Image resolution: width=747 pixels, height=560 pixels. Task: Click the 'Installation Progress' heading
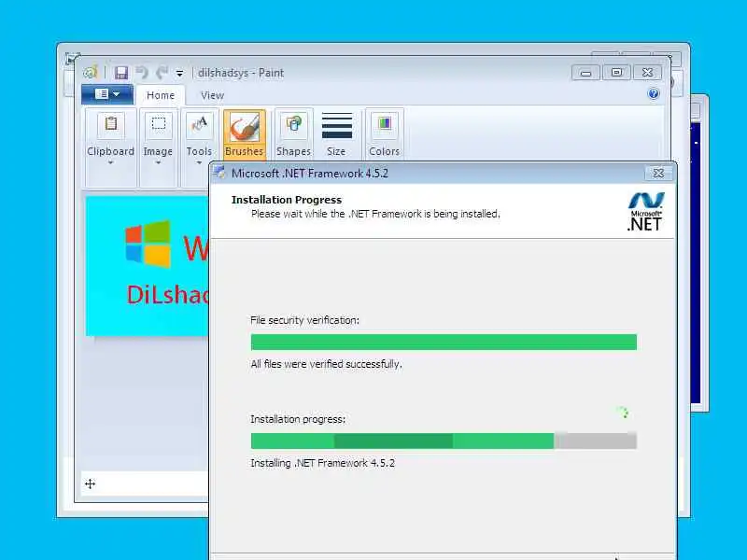pos(287,200)
